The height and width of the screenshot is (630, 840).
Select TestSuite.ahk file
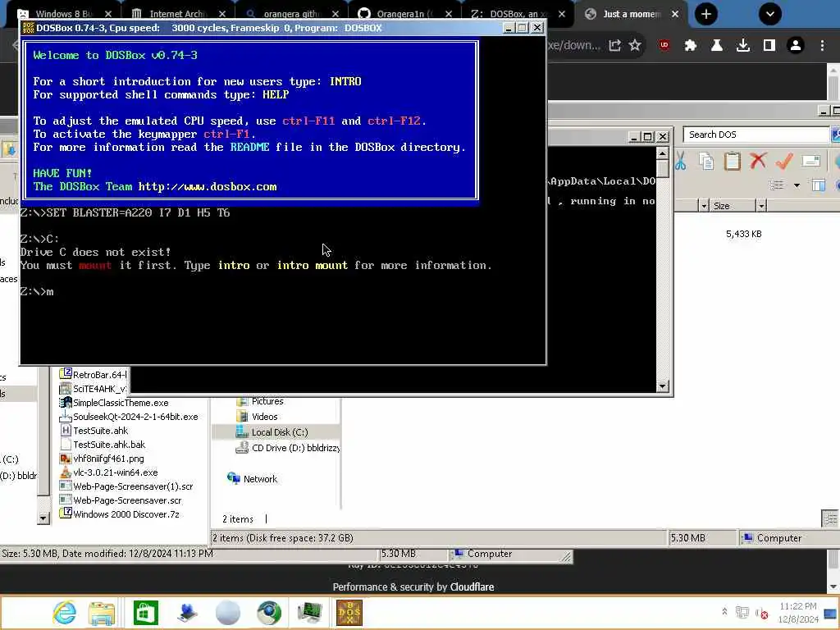94,431
